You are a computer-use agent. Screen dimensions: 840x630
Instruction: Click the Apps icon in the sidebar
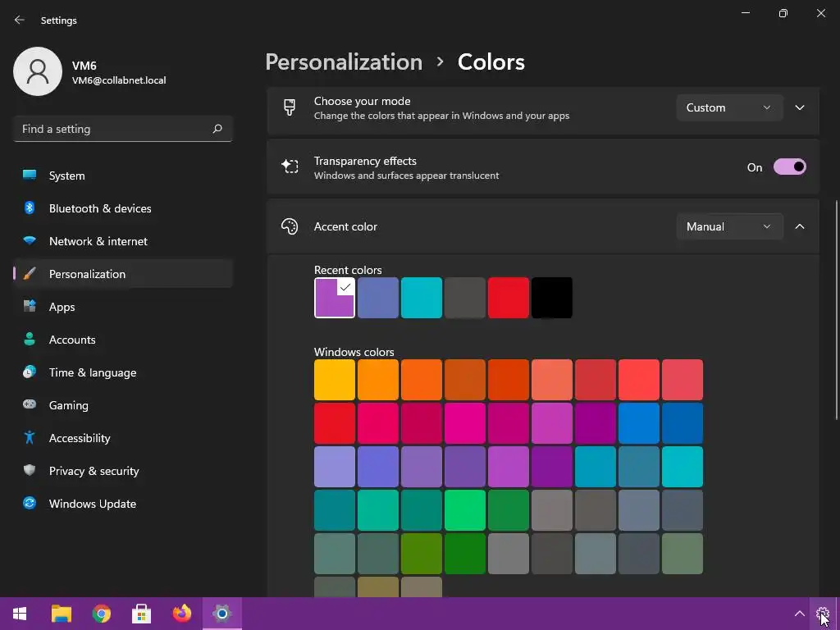point(30,307)
